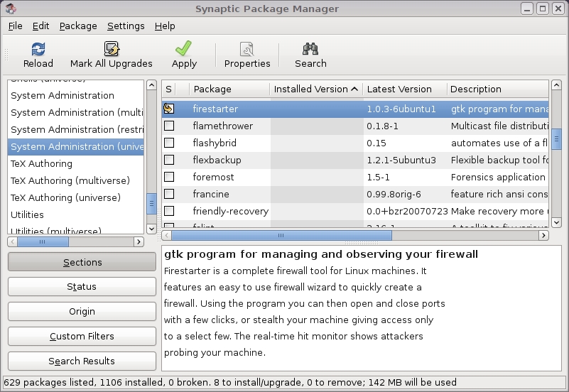This screenshot has width=569, height=392.
Task: Click the window menu icon in the title bar
Action: tap(10, 9)
